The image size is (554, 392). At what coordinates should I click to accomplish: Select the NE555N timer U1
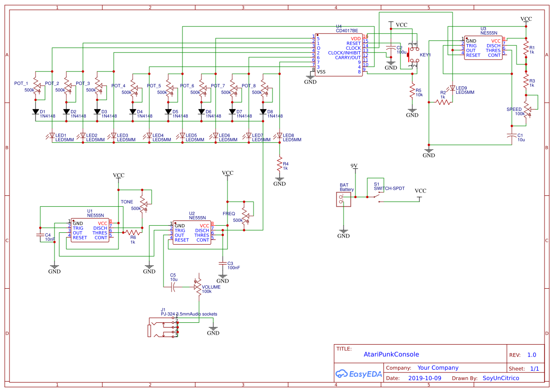tap(90, 230)
